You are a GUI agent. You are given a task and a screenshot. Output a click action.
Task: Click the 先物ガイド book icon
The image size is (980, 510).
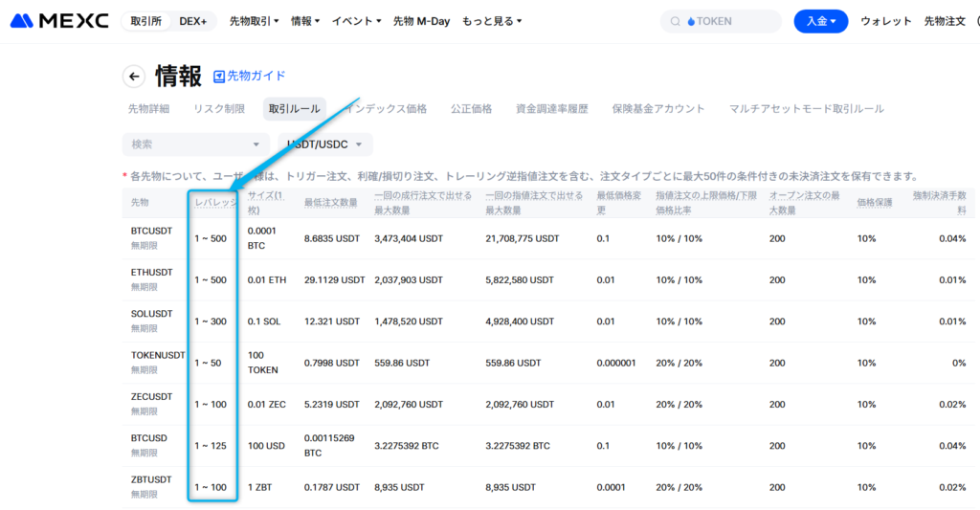(219, 77)
